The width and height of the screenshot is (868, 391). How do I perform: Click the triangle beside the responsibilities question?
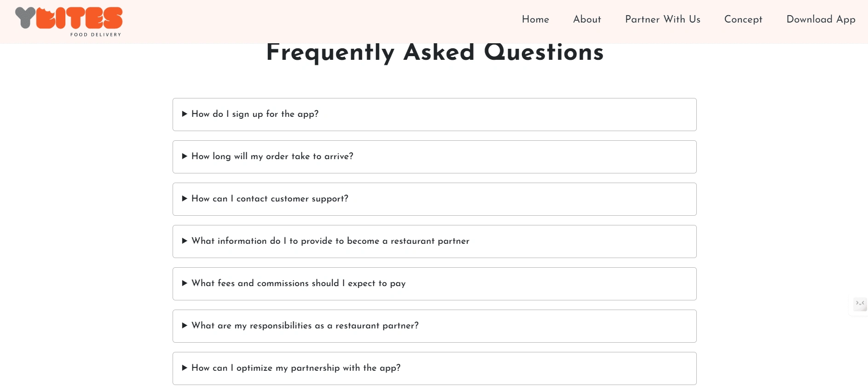tap(185, 326)
